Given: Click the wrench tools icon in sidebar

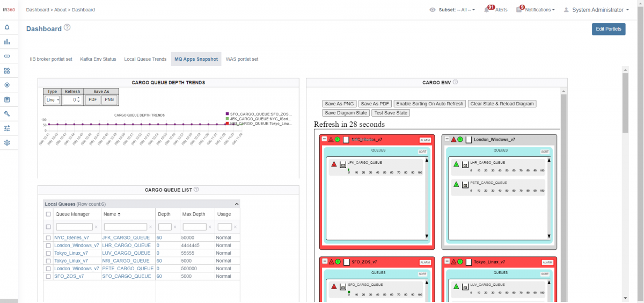Looking at the screenshot, I should (7, 114).
